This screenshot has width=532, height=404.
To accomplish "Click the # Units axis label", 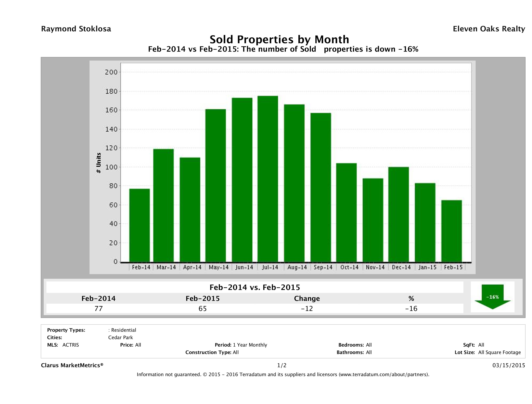I will coord(98,163).
